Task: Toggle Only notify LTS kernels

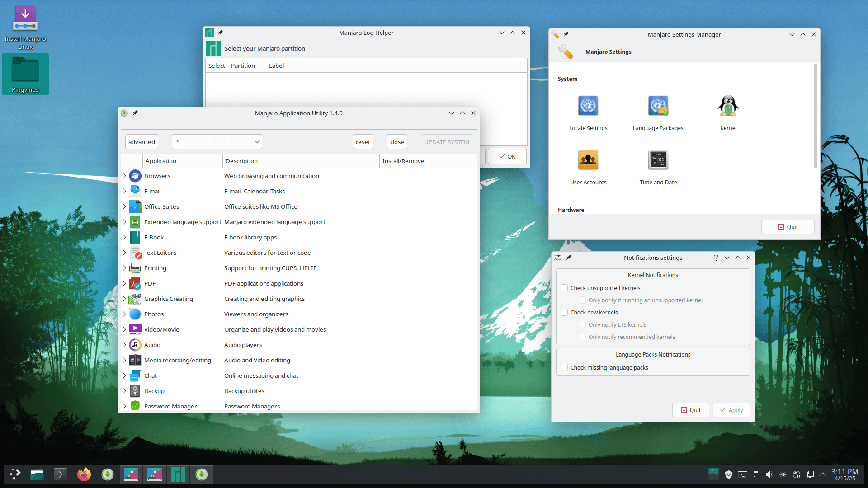Action: click(x=582, y=324)
